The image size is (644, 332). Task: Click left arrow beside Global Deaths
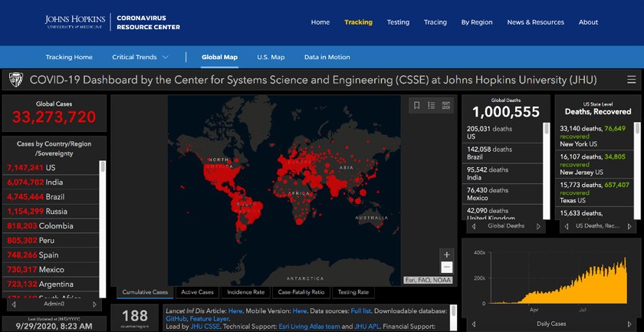click(474, 226)
